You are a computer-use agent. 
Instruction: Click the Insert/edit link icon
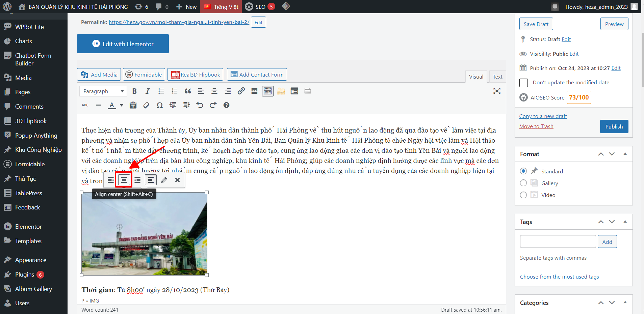(241, 91)
